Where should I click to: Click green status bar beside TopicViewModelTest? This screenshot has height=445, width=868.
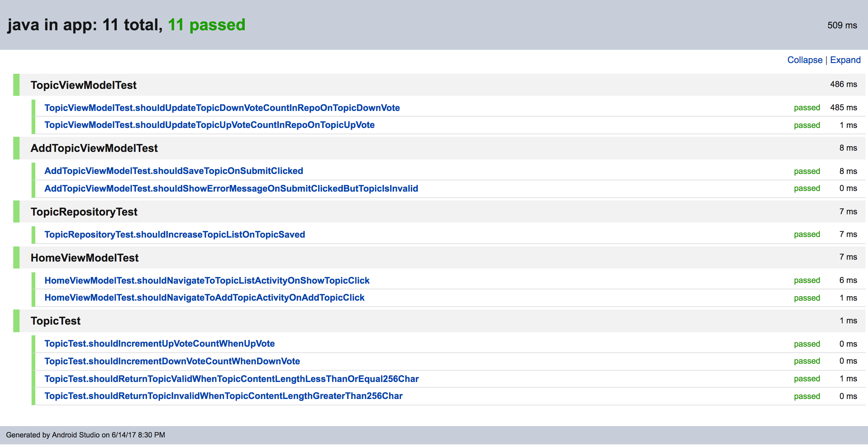click(x=16, y=85)
